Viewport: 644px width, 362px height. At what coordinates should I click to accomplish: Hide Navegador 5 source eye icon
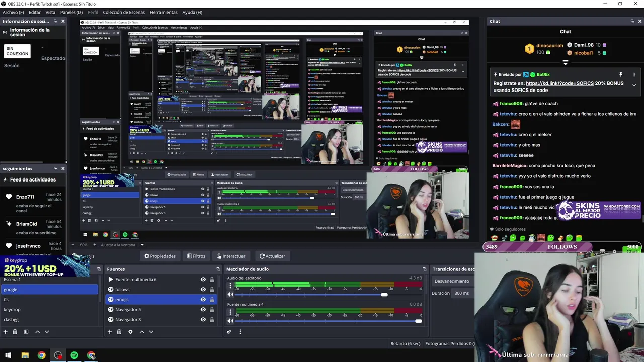coord(203,310)
